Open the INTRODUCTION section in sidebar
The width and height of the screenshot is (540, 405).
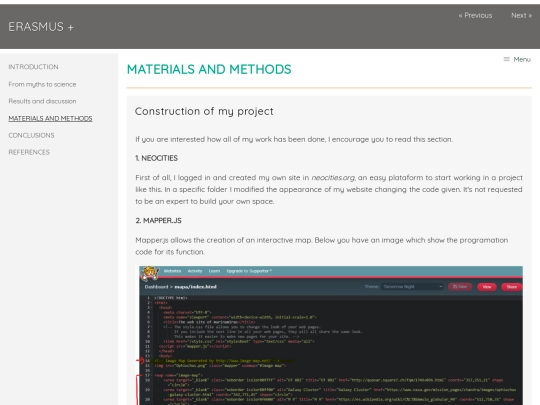click(33, 67)
